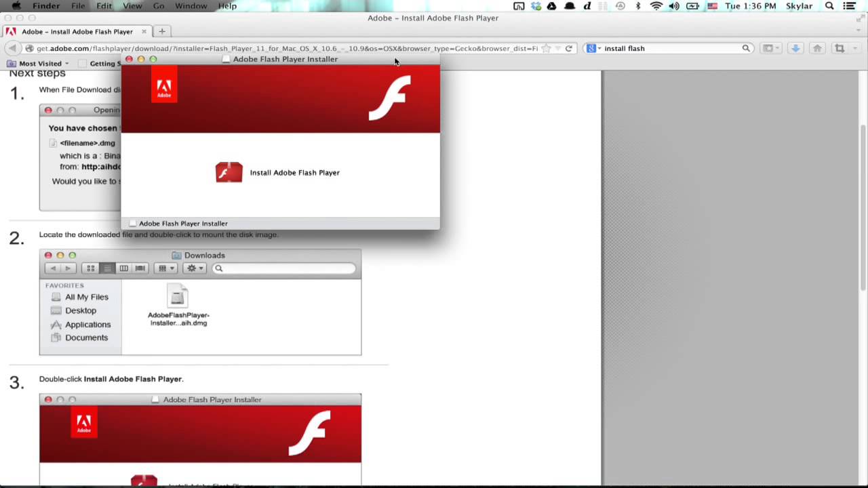Open the Skylar user menu

tap(800, 6)
